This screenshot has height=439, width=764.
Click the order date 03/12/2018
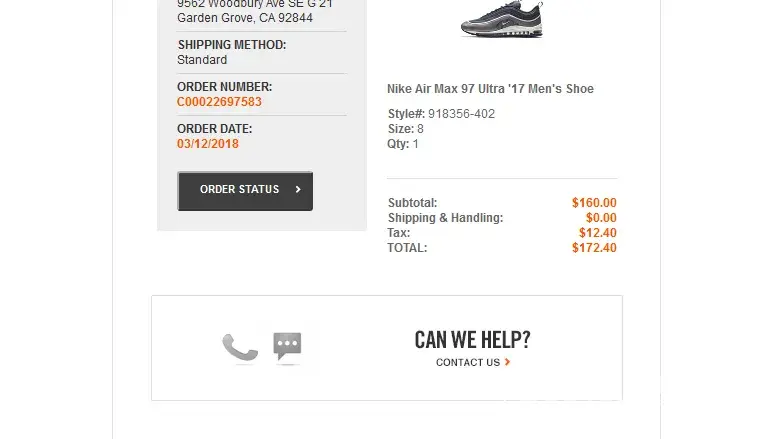pos(208,144)
